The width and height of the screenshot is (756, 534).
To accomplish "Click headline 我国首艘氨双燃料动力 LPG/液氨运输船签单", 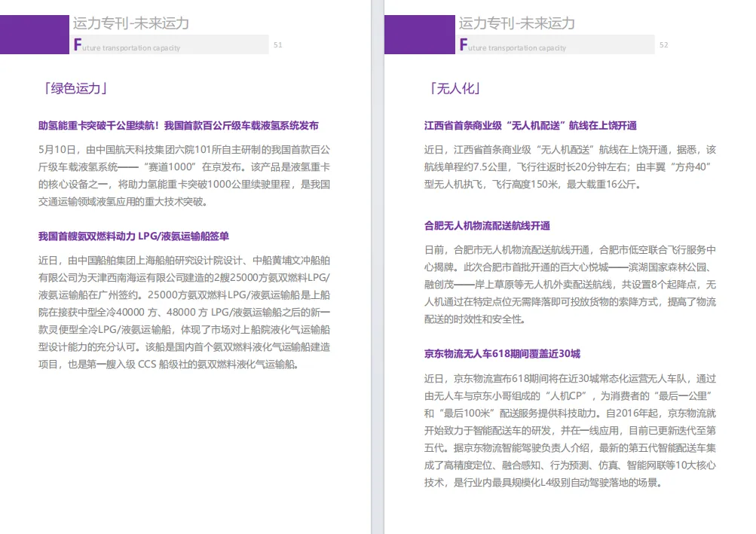I will tap(133, 236).
